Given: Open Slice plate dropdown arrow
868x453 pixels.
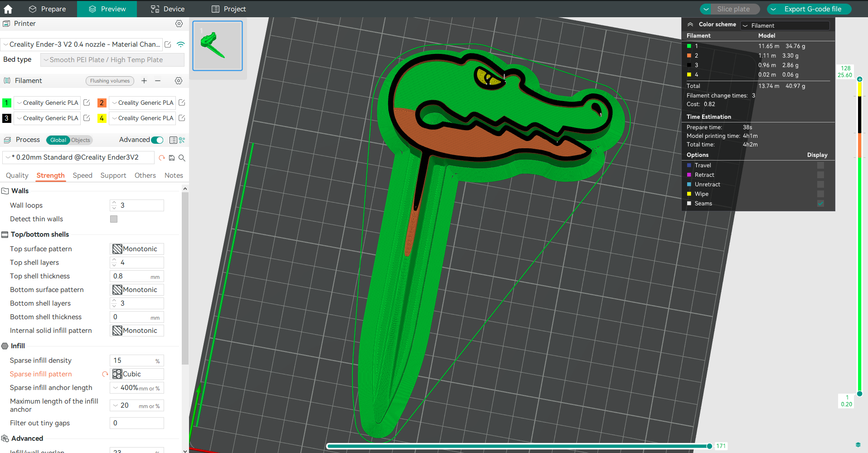Looking at the screenshot, I should pyautogui.click(x=706, y=9).
